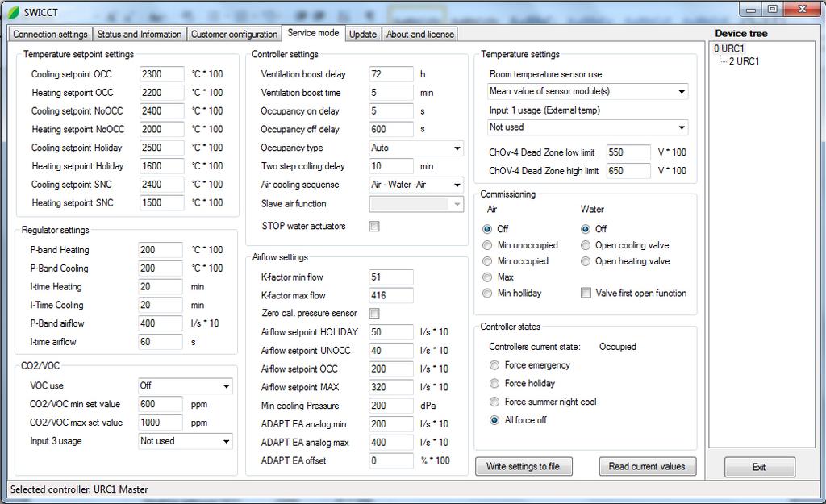The height and width of the screenshot is (504, 826).
Task: Click P-Band airflow field
Action: point(161,323)
